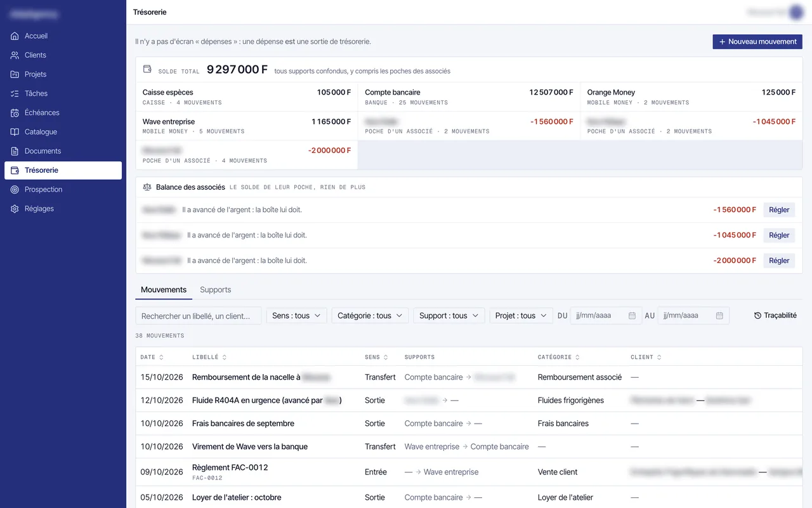
Task: Click the calendar icon in the AU date field
Action: (719, 316)
